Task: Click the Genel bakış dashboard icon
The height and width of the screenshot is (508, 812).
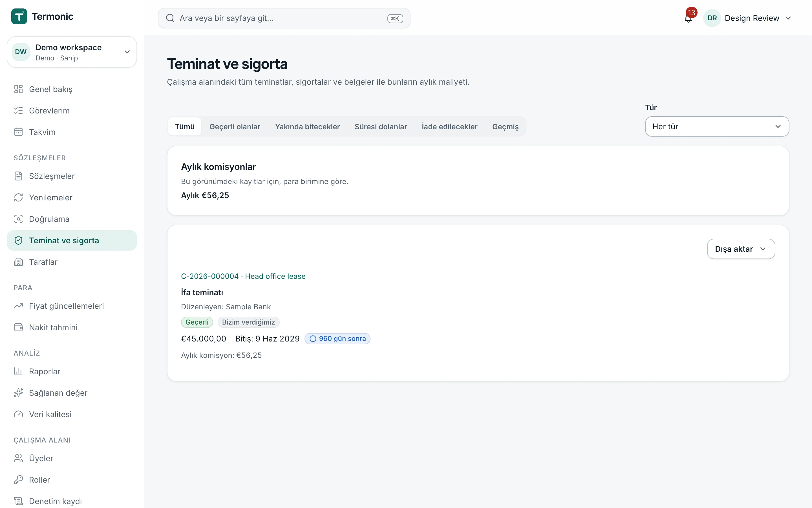Action: (x=18, y=89)
